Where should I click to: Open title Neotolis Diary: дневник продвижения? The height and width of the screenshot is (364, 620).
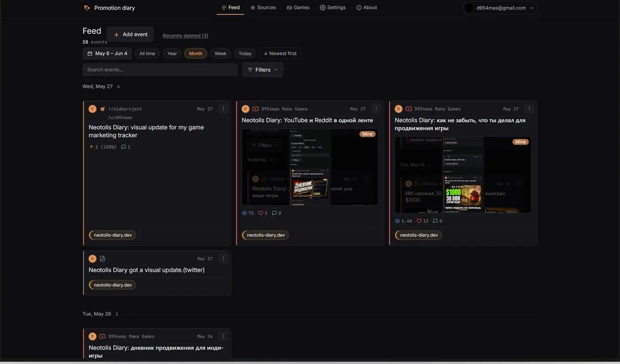point(156,352)
